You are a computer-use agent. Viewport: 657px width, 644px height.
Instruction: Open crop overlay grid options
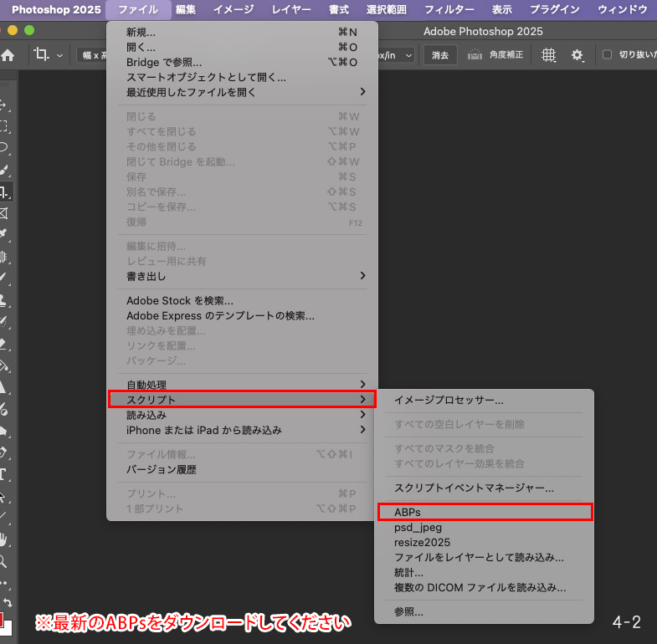coord(549,55)
